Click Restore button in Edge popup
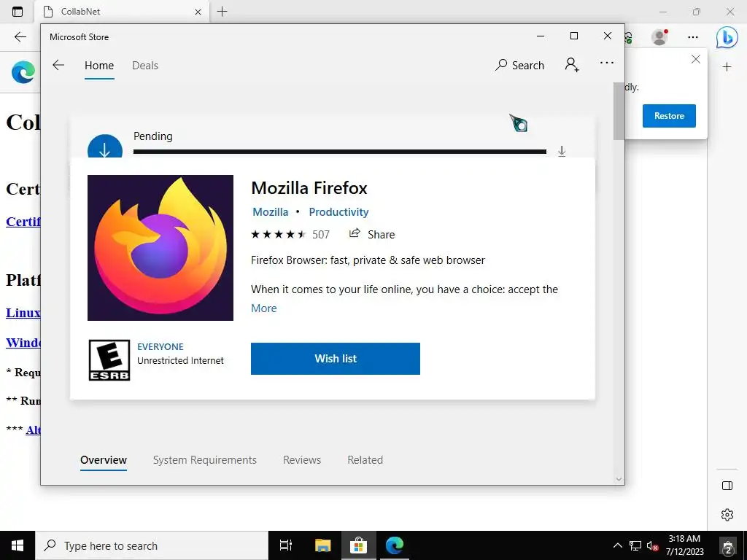 tap(669, 116)
